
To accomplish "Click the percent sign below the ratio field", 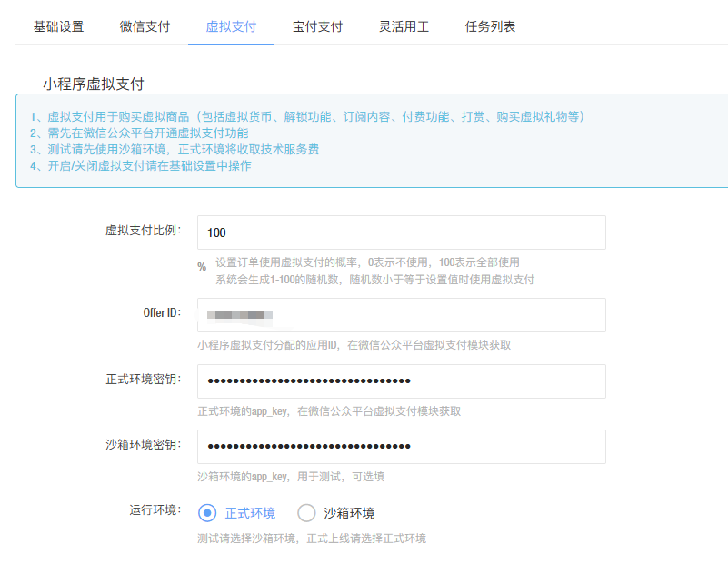I will pyautogui.click(x=202, y=266).
